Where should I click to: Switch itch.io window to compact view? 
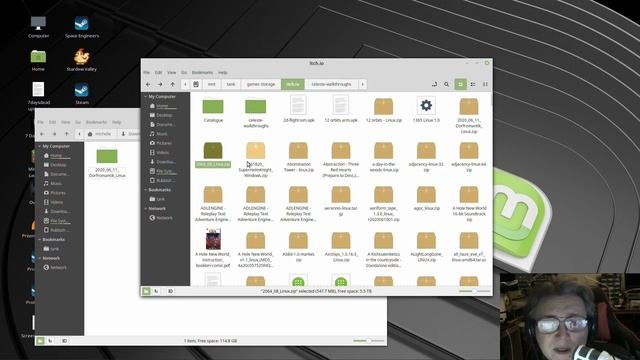tap(485, 84)
